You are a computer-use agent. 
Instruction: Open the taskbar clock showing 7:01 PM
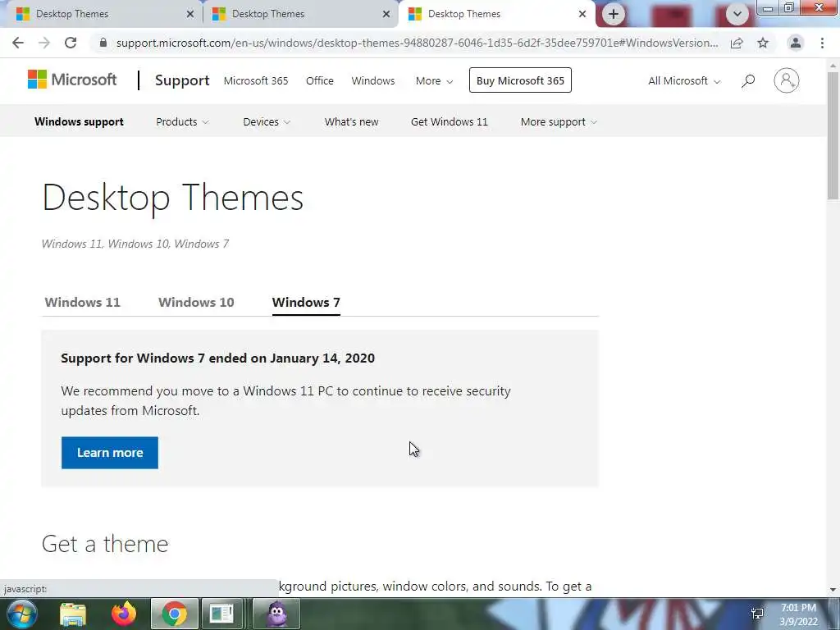[799, 614]
